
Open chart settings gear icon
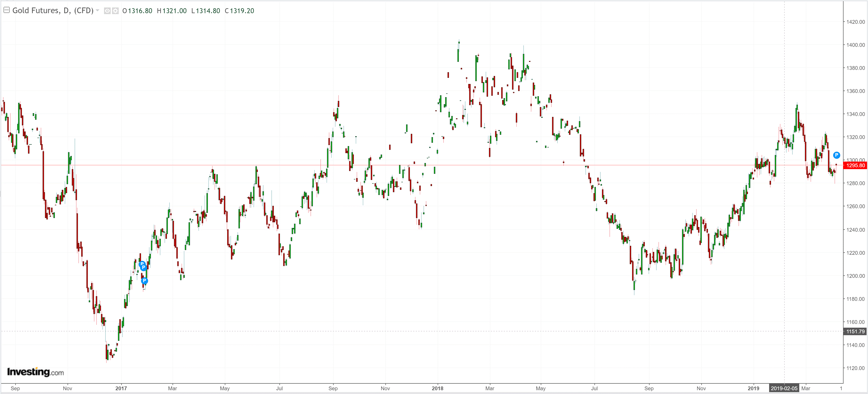tap(115, 11)
